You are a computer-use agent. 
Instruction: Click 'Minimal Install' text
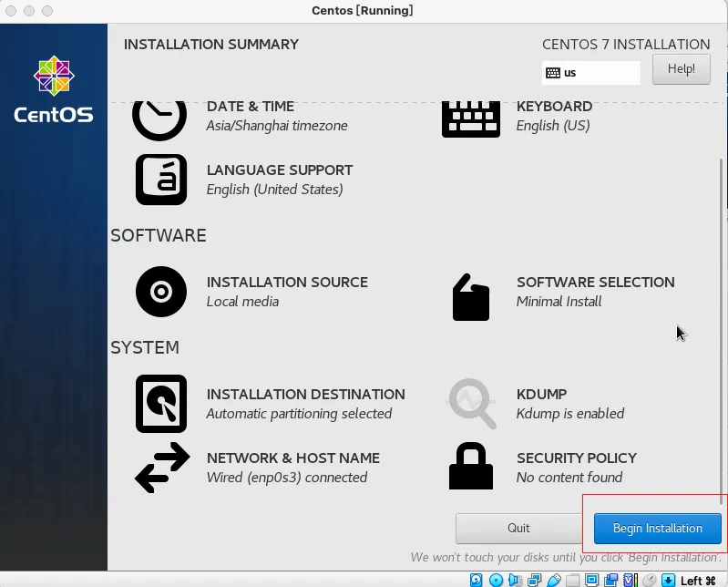pos(559,302)
